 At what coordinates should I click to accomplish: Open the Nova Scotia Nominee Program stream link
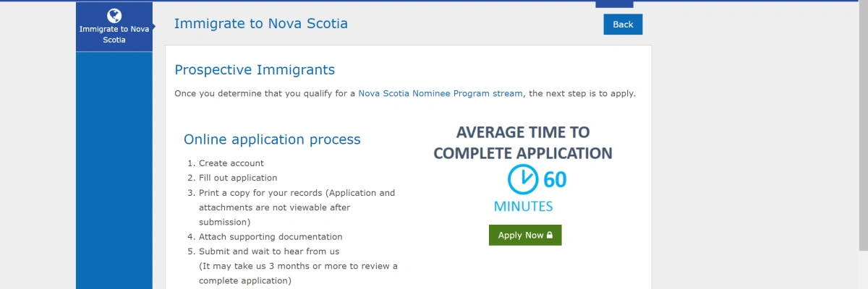click(442, 93)
